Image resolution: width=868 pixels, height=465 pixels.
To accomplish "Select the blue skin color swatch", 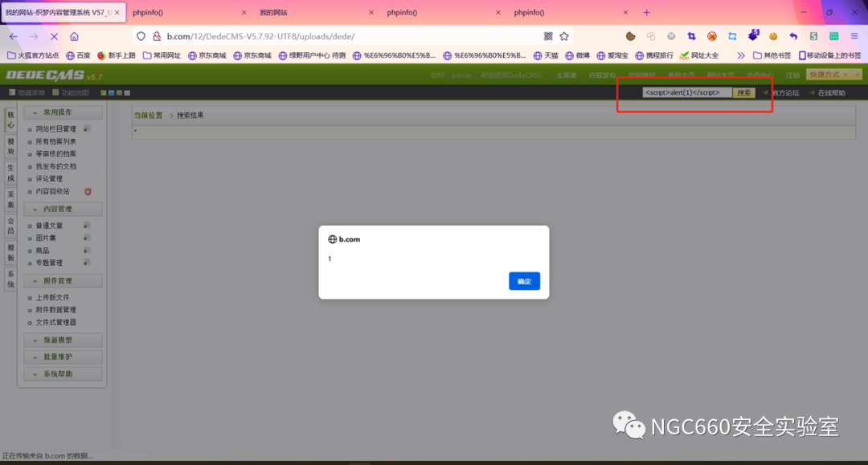I will tap(111, 93).
